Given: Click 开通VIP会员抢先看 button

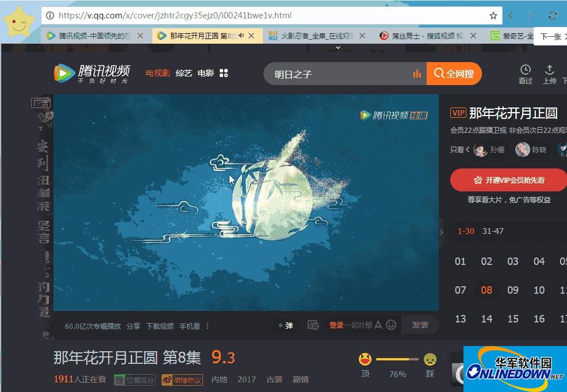Looking at the screenshot, I should pos(509,180).
